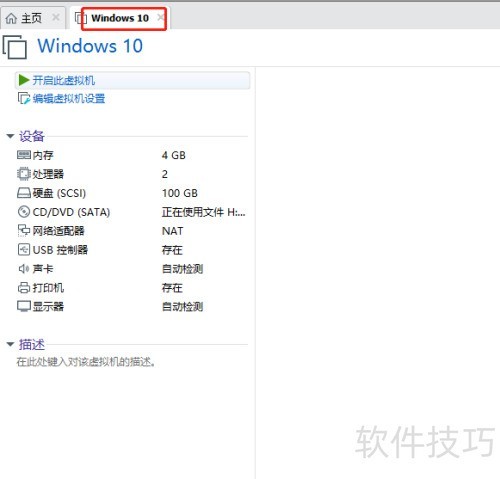500x479 pixels.
Task: Click the 100 GB disk value
Action: click(x=180, y=193)
